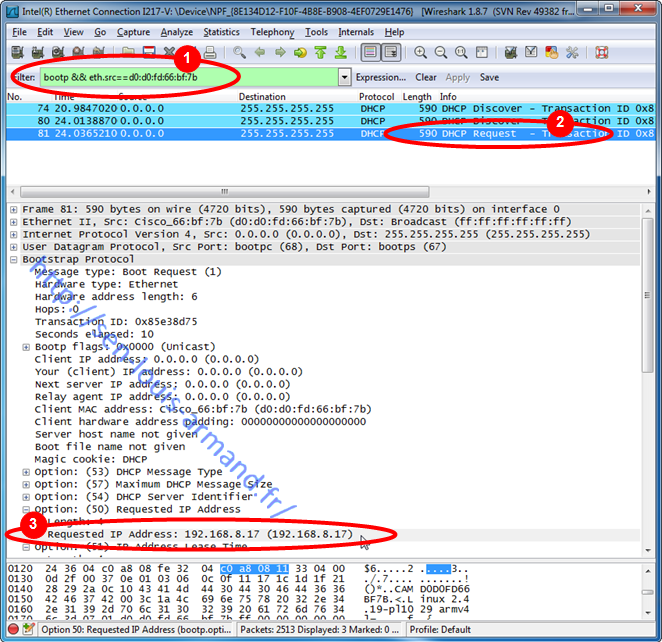Expand Option 57 Maximum DHCP Message Size

[x=26, y=485]
